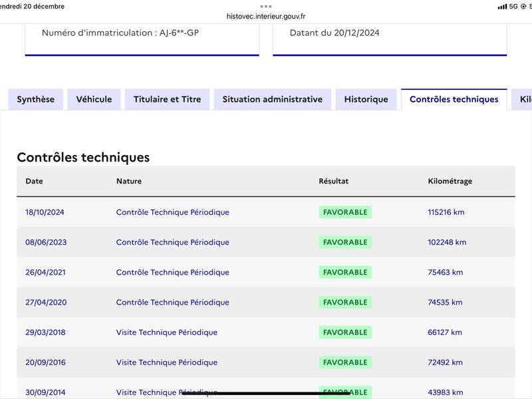This screenshot has width=532, height=399.
Task: Select the 18/10/2024 date cell
Action: pos(45,212)
